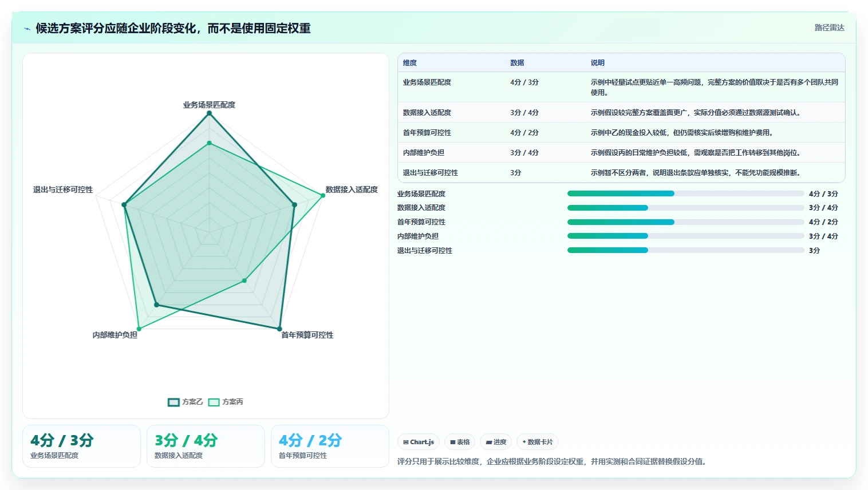Viewport: 868px width, 490px height.
Task: Click the 数据 column header
Action: (517, 63)
